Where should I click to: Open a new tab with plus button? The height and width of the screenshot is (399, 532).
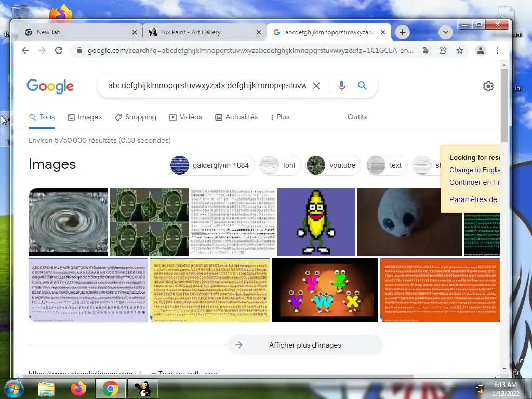(403, 32)
